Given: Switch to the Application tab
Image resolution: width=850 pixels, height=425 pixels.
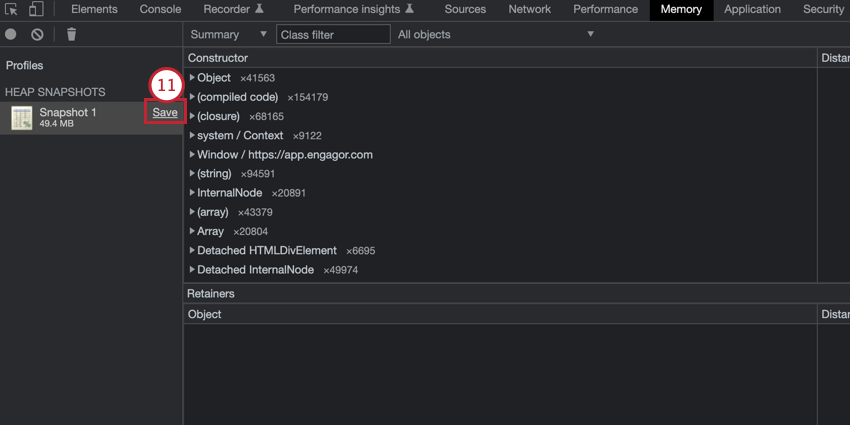Looking at the screenshot, I should 752,9.
